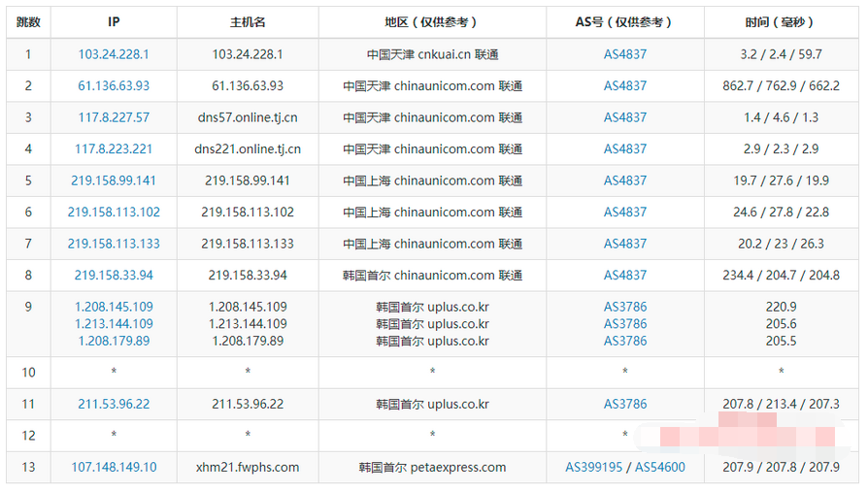This screenshot has height=492, width=868.
Task: Select hostname dns57.online.tj.cn
Action: [248, 117]
